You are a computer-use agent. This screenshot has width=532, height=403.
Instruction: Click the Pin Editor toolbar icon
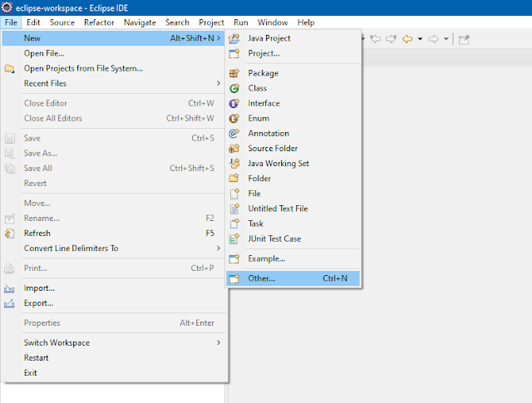coord(464,39)
